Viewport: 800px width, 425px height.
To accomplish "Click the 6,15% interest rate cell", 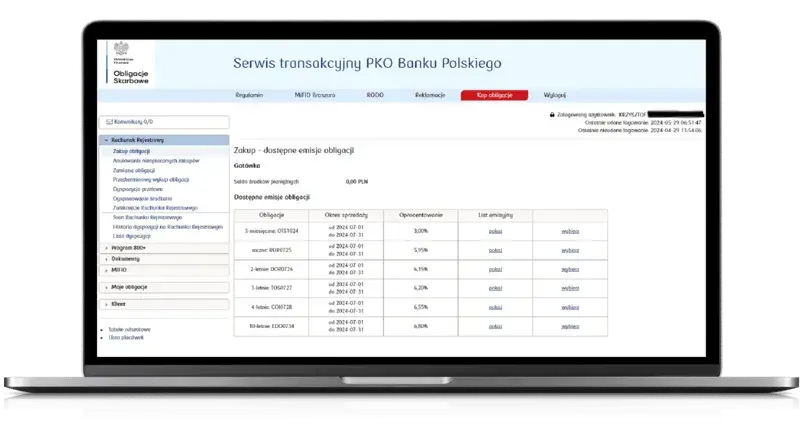I will tap(421, 269).
